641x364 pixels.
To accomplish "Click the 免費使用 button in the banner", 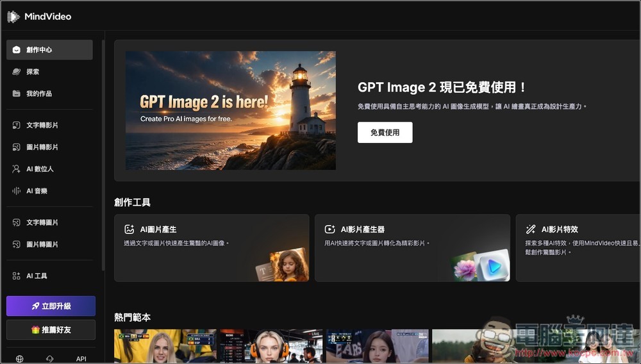I will 385,133.
